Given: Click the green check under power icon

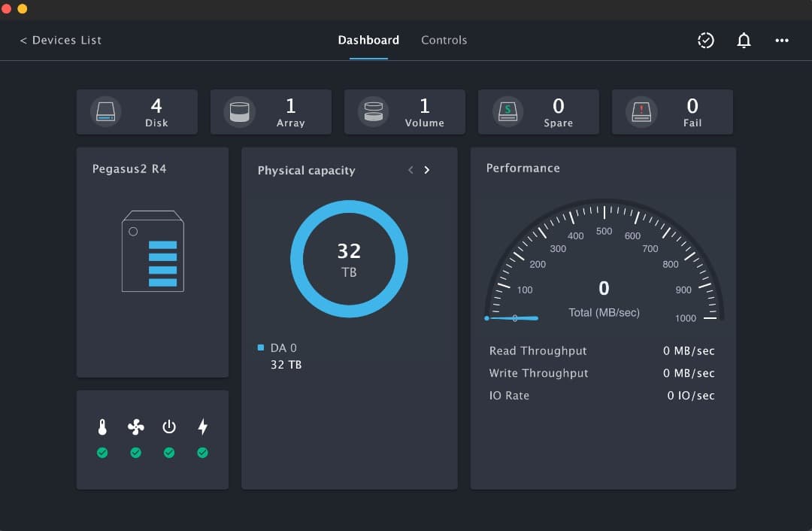Looking at the screenshot, I should pyautogui.click(x=169, y=453).
